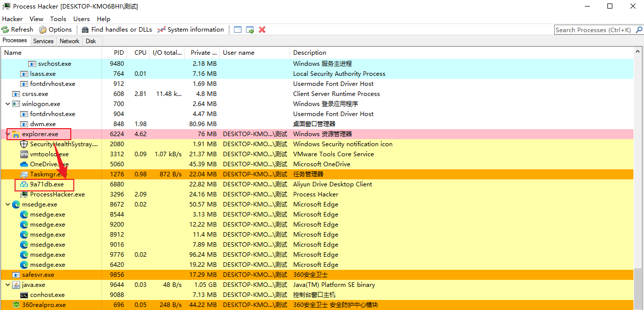Collapse the winlogon.exe process tree

coord(8,104)
